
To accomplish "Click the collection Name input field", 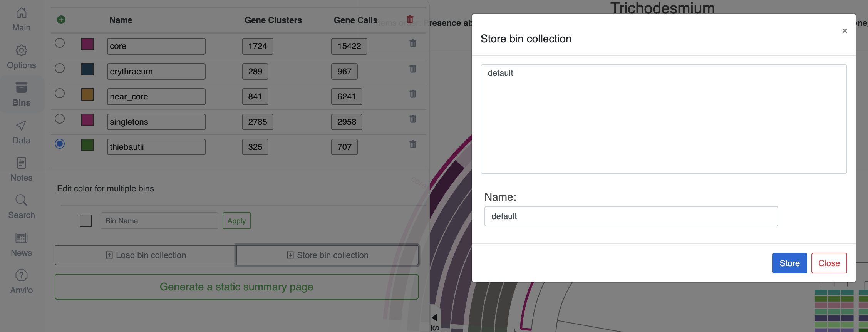I will [631, 216].
